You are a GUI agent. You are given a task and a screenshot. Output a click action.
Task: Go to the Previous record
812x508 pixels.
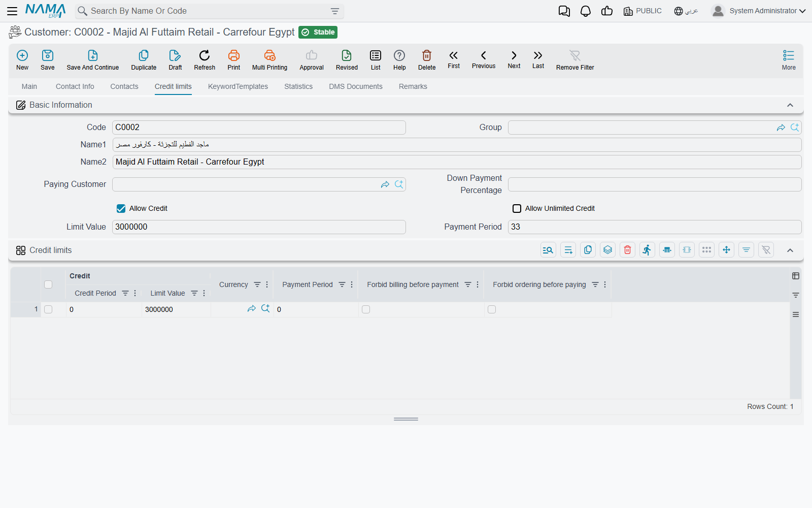click(x=484, y=59)
